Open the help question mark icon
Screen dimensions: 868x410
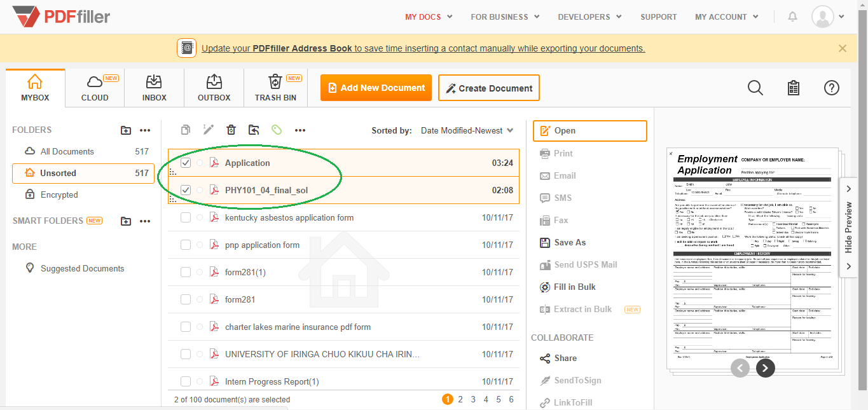[x=832, y=88]
